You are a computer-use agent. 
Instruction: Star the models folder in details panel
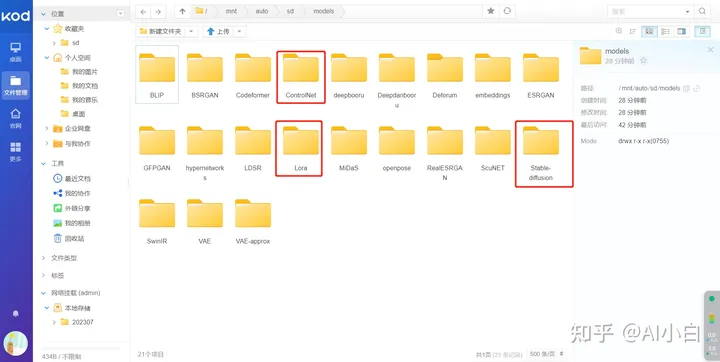644,60
